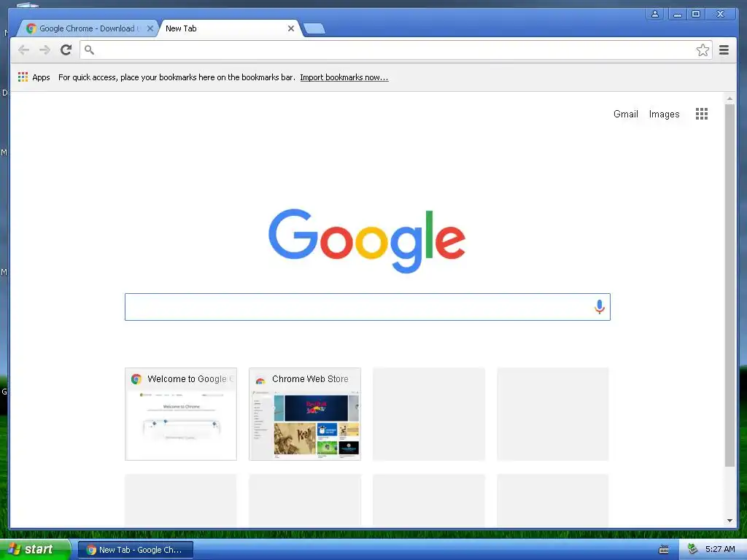Click the Google search box

(368, 307)
